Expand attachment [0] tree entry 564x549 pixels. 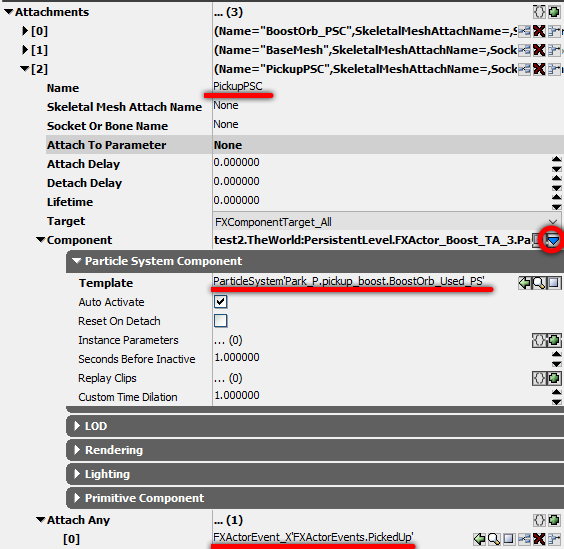pyautogui.click(x=25, y=31)
